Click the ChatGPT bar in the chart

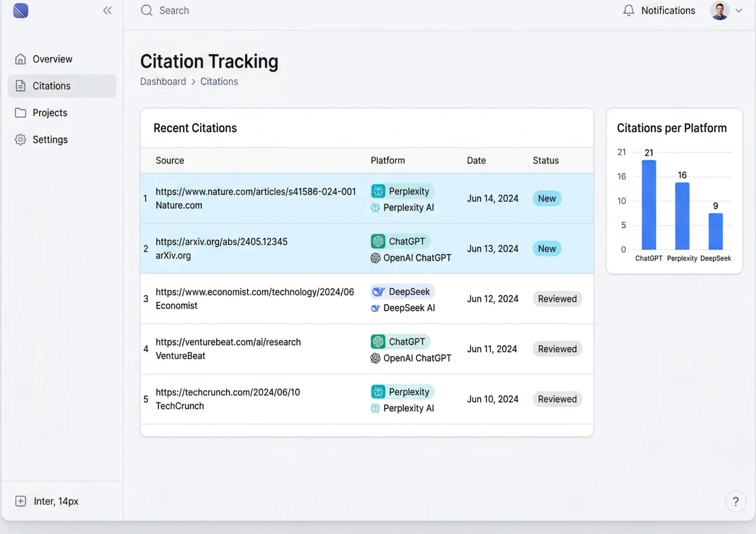click(x=649, y=205)
